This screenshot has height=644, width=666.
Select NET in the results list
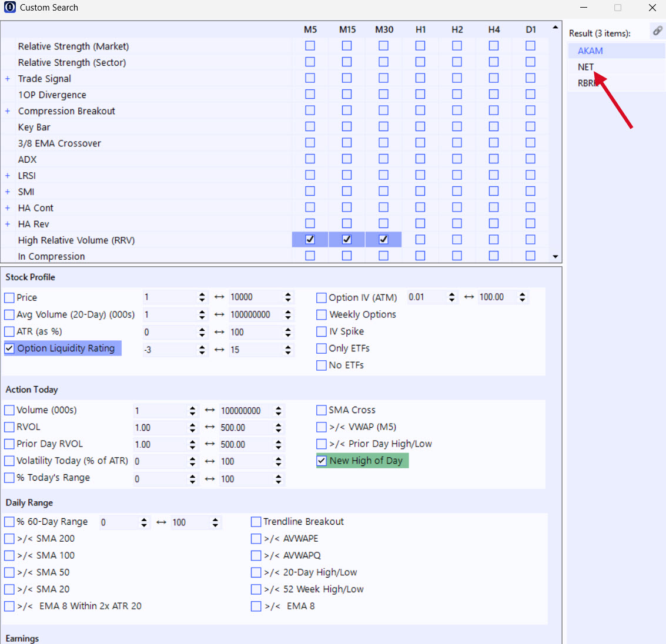(616, 67)
